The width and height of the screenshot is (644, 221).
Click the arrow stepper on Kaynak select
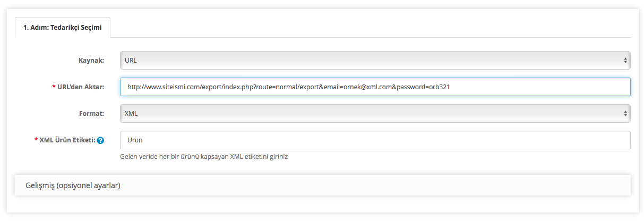click(x=626, y=61)
